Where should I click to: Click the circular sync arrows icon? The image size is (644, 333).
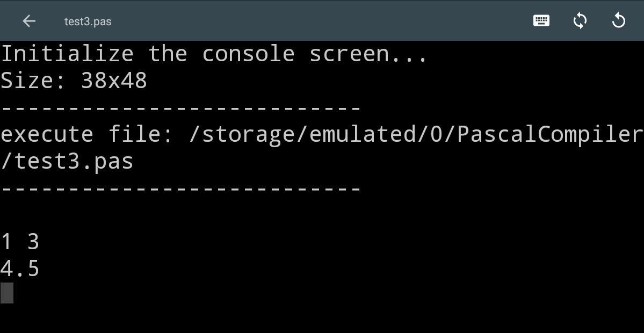click(x=580, y=21)
